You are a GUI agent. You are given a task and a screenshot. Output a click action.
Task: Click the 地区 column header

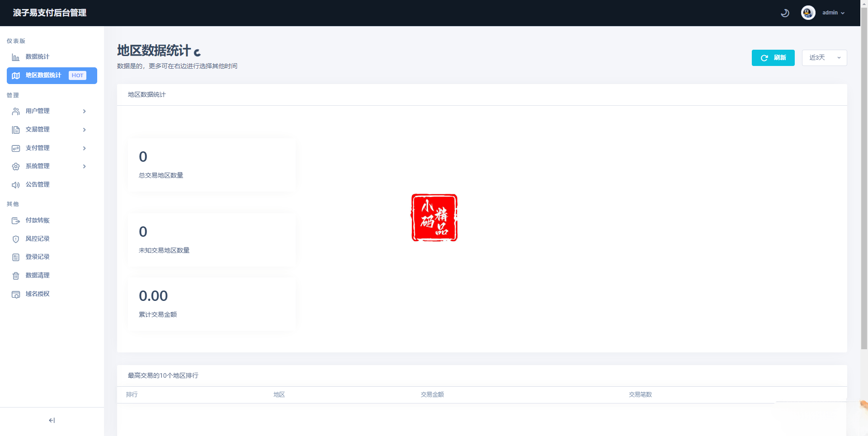coord(279,394)
